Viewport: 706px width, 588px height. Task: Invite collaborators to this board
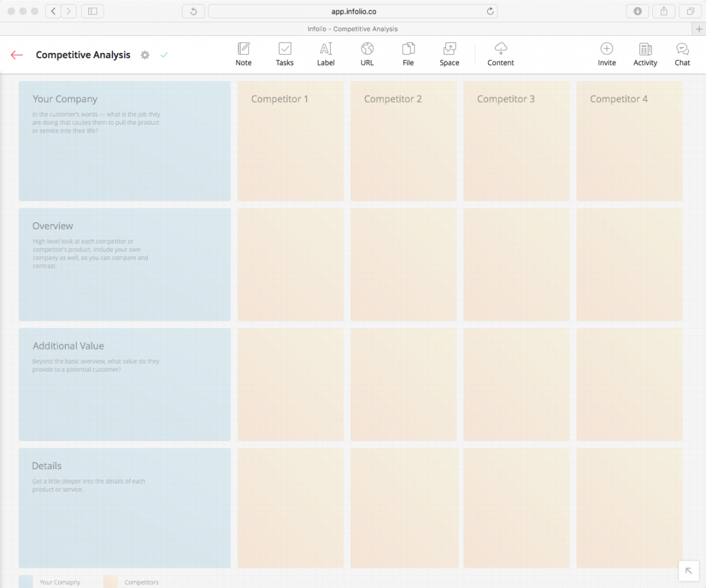point(607,54)
